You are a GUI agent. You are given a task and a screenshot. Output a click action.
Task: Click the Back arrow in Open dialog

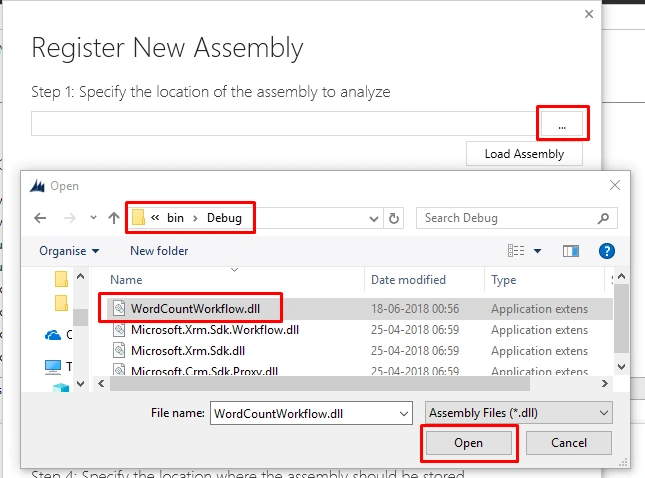pyautogui.click(x=40, y=218)
